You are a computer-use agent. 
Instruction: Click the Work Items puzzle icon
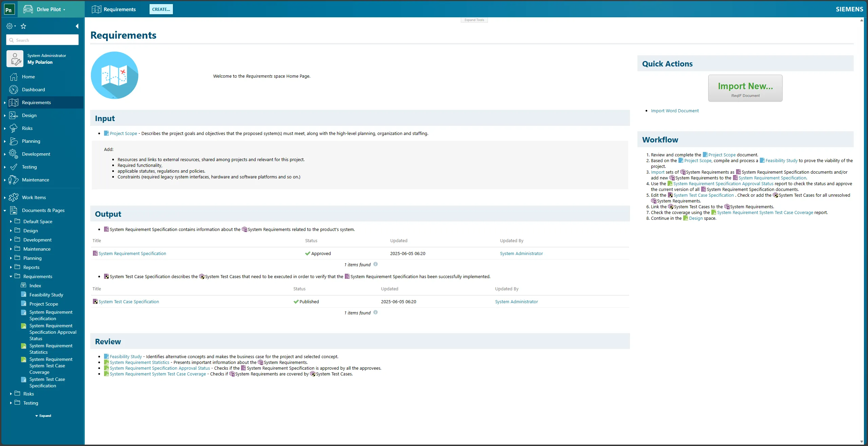pos(14,197)
